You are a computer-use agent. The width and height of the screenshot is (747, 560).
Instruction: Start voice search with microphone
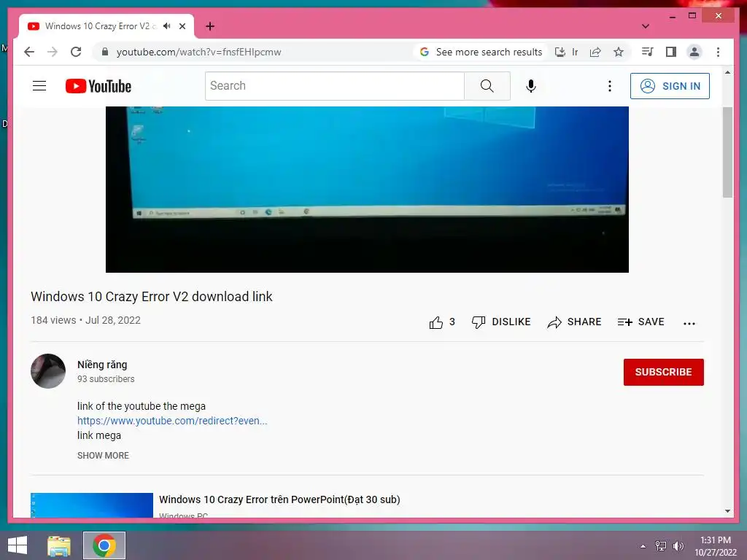pyautogui.click(x=531, y=86)
